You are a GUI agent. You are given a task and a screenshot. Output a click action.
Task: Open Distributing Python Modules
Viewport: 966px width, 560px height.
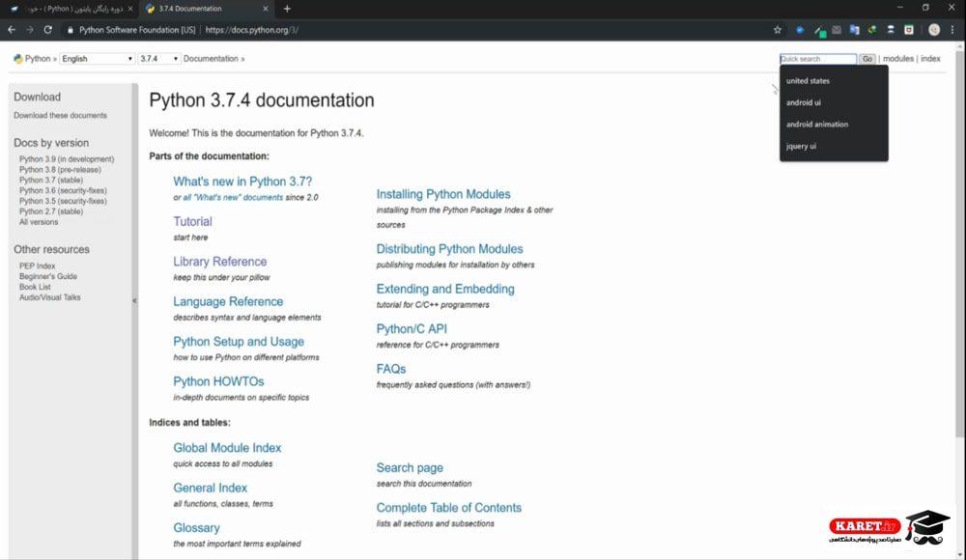(x=450, y=249)
